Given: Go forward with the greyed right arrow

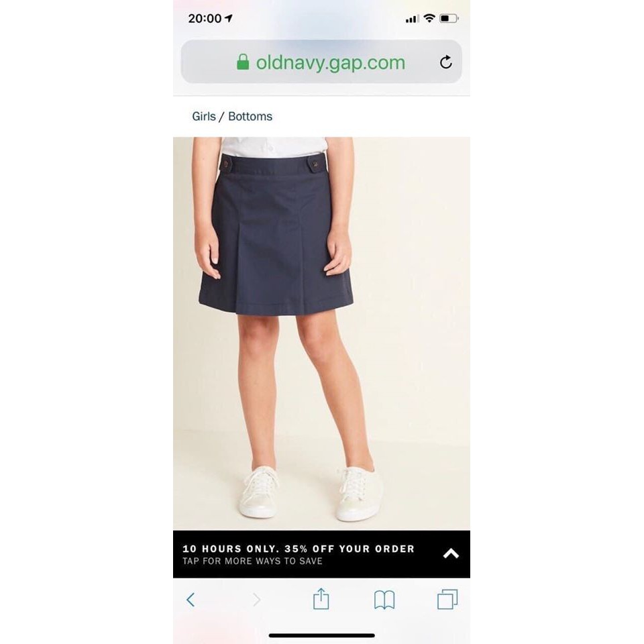Looking at the screenshot, I should point(257,600).
